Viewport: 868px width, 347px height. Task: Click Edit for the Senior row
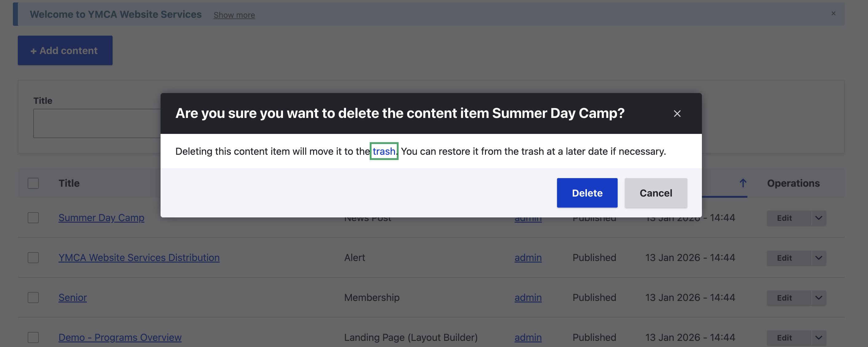tap(784, 298)
